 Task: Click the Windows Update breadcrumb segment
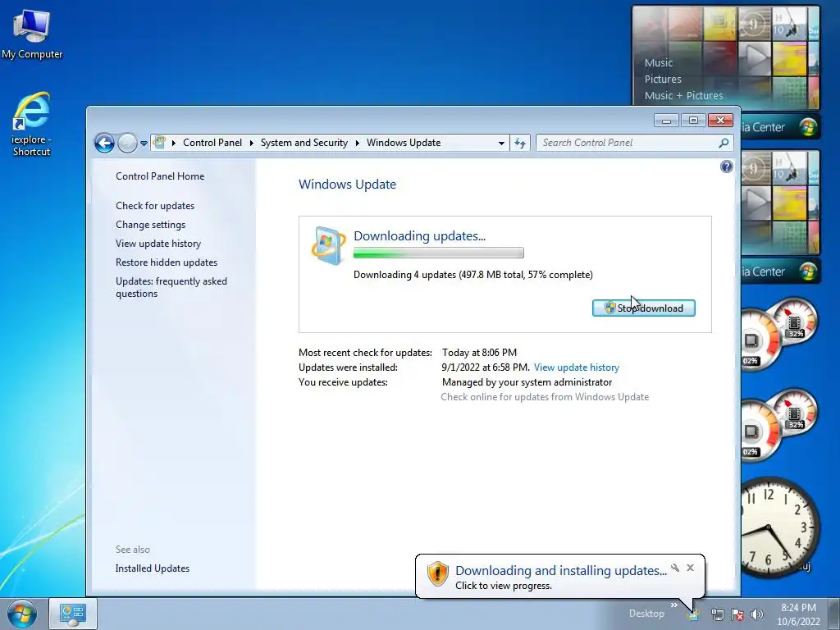point(404,143)
